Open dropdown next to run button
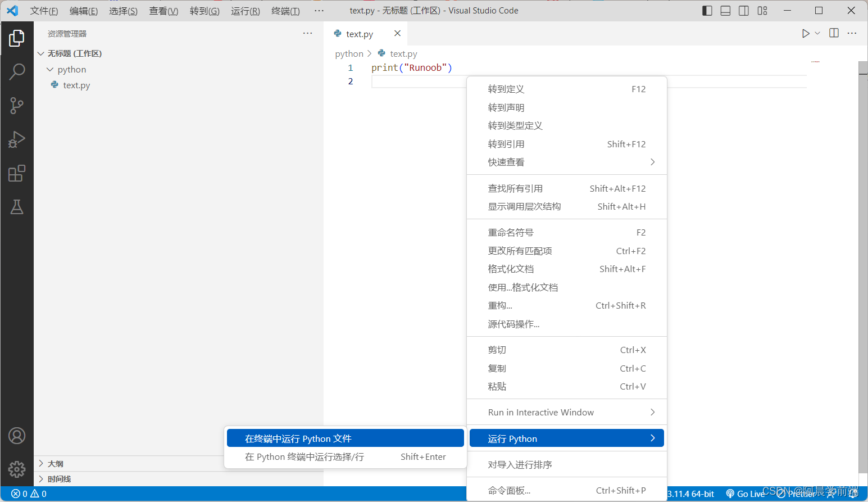 click(x=816, y=33)
